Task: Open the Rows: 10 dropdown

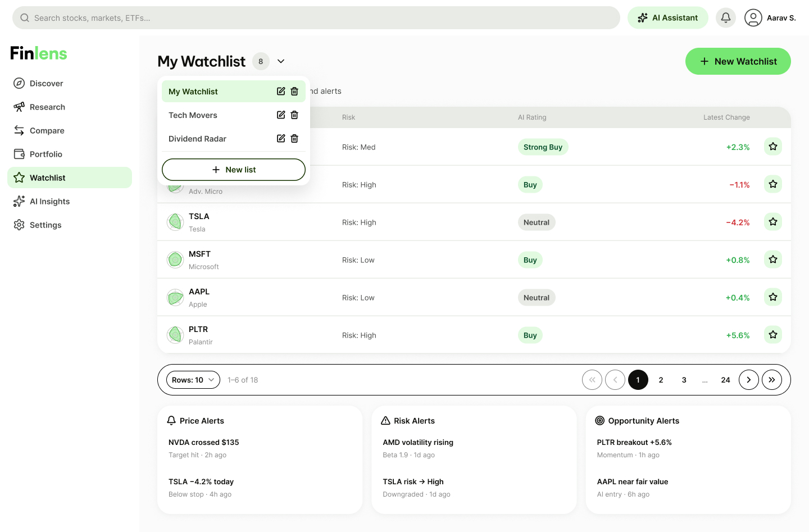Action: 193,380
